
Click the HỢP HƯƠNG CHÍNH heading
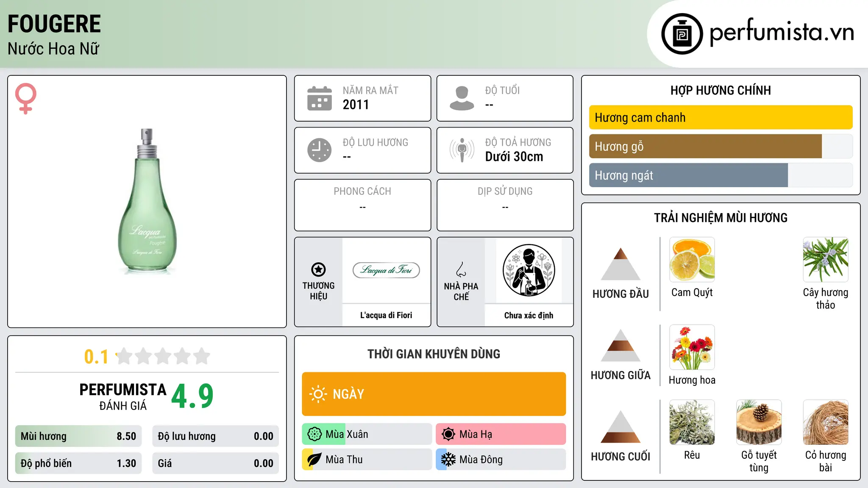[x=721, y=90]
